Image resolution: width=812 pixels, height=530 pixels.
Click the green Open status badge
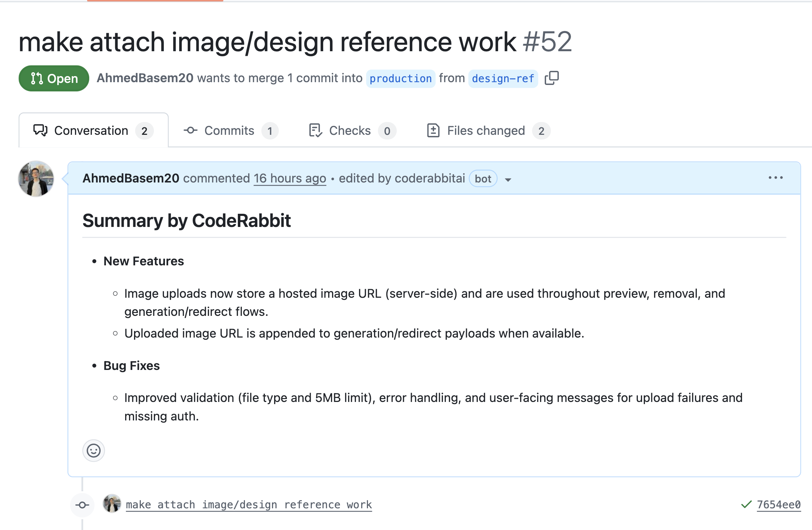(x=54, y=78)
